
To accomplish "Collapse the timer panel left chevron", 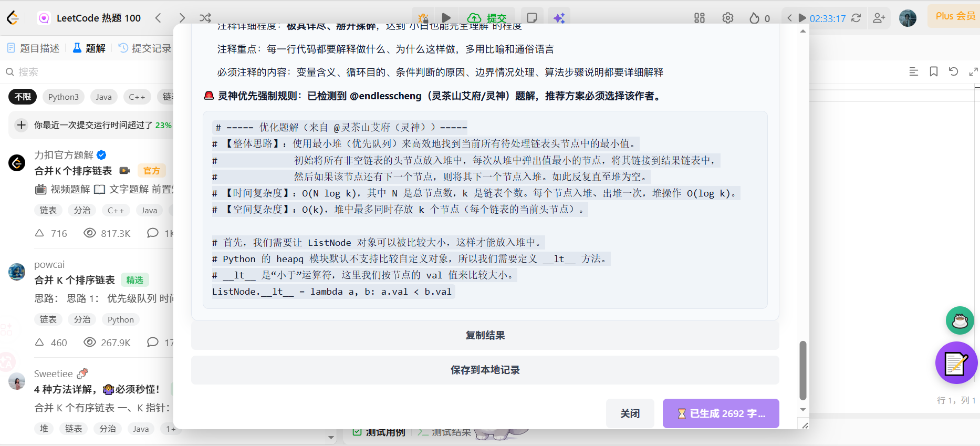I will (789, 18).
